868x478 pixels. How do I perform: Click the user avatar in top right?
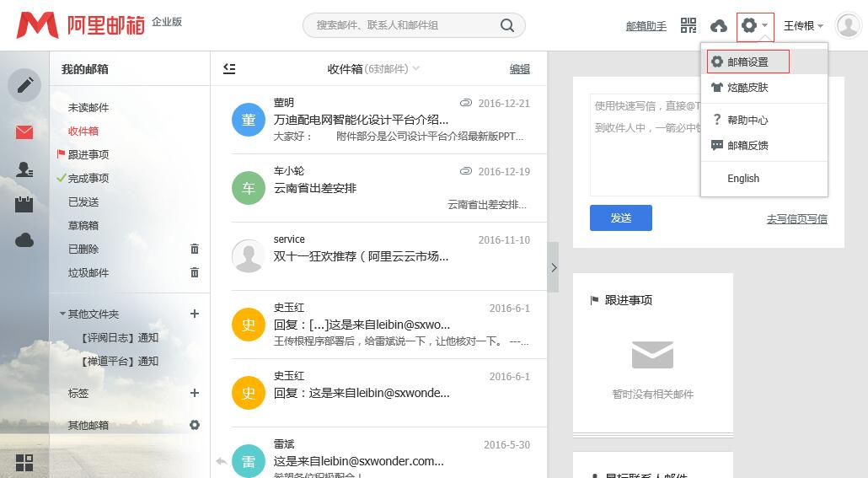coord(848,25)
